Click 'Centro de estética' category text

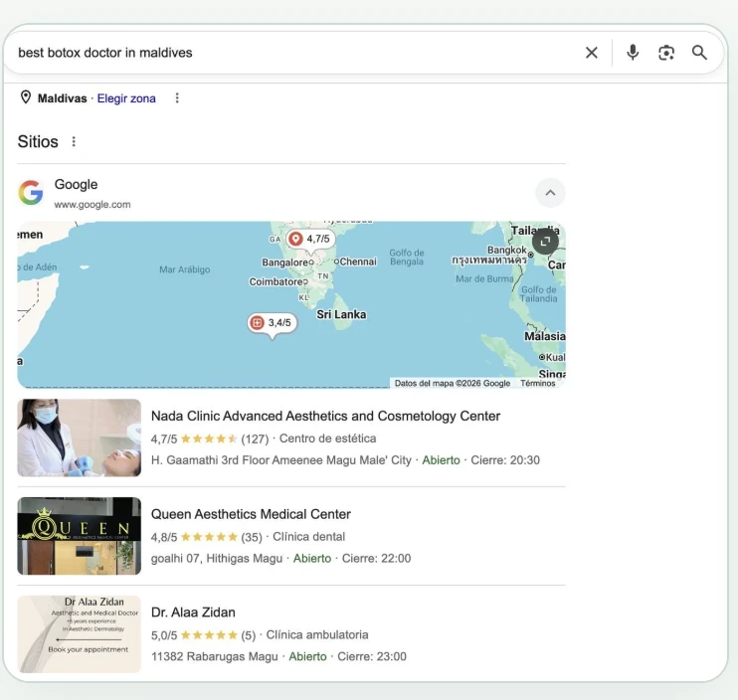click(327, 438)
